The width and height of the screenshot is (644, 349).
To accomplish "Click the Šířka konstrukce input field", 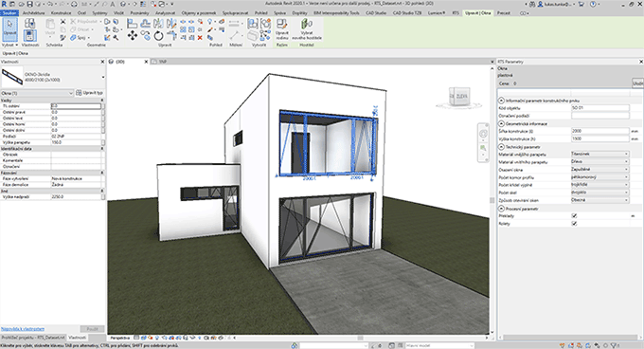I will (599, 131).
